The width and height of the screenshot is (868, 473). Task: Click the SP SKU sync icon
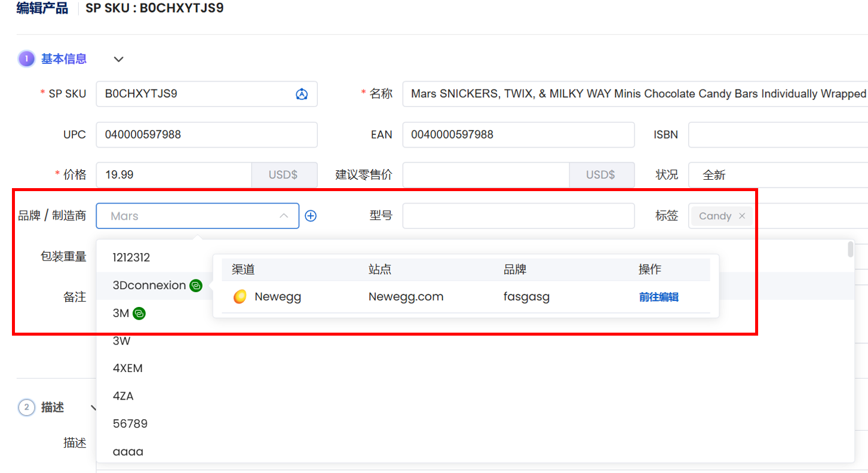pyautogui.click(x=302, y=94)
